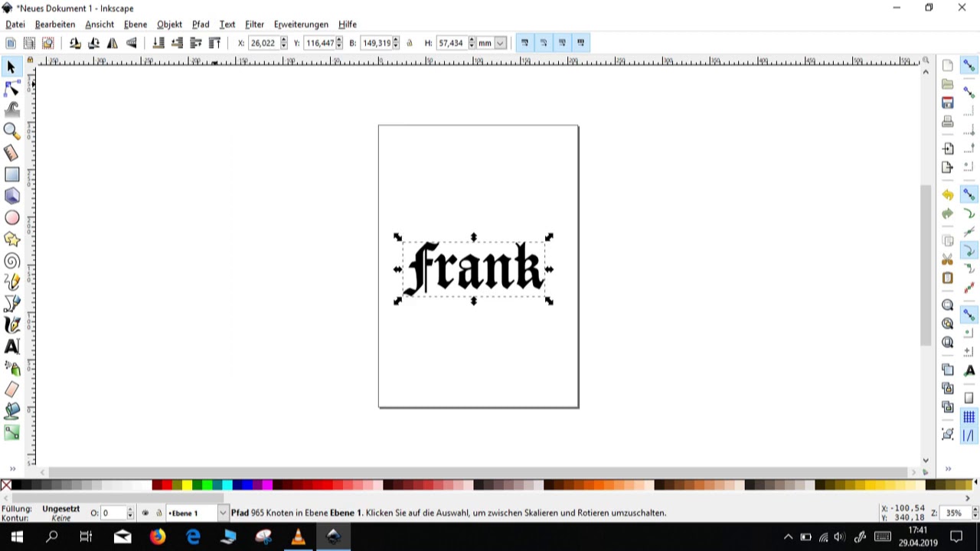Select the Rectangle tool
The height and width of the screenshot is (551, 980).
[x=11, y=174]
